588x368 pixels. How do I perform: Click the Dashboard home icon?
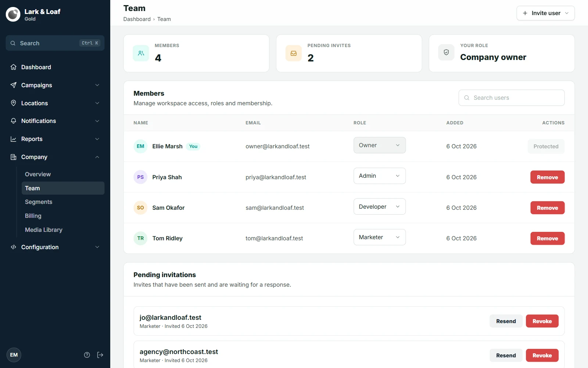tap(14, 67)
